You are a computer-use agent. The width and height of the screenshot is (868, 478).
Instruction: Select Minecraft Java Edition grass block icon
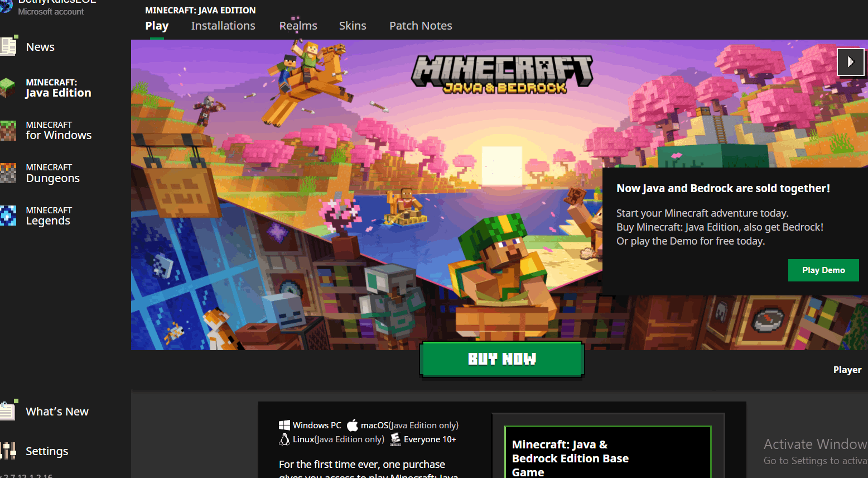8,88
